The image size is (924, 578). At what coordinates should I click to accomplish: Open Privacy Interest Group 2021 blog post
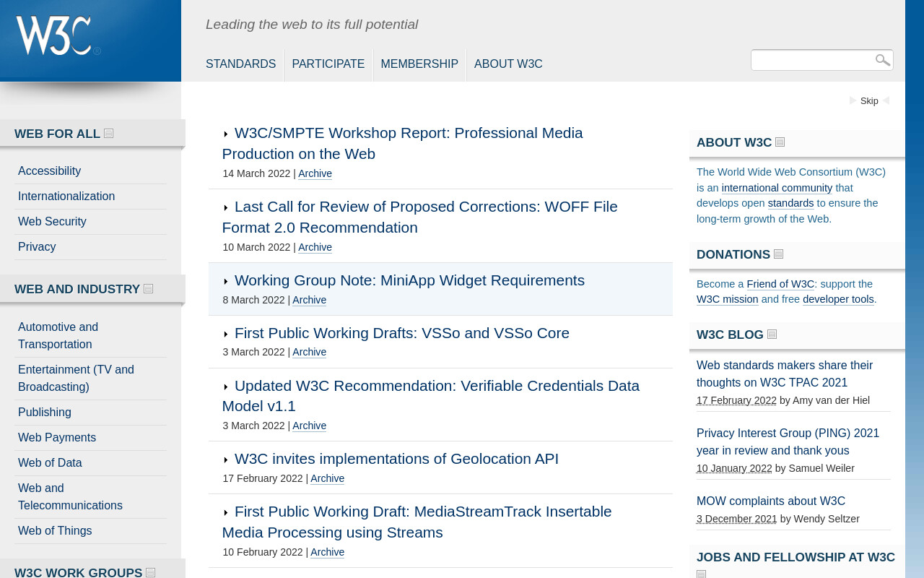tap(788, 442)
